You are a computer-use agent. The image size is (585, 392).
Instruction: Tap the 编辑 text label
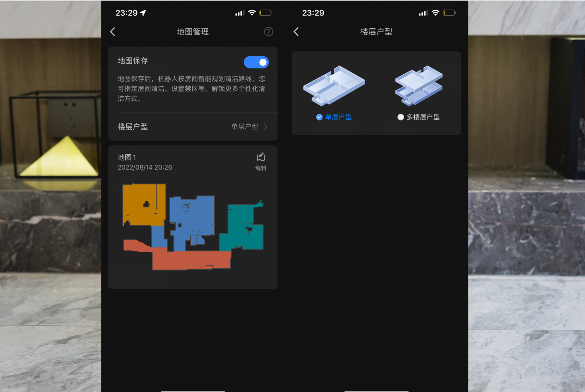click(x=261, y=168)
